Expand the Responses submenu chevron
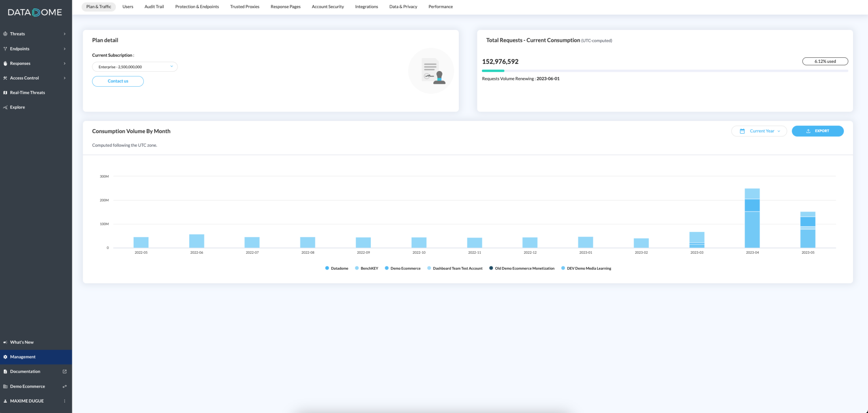 pos(65,63)
